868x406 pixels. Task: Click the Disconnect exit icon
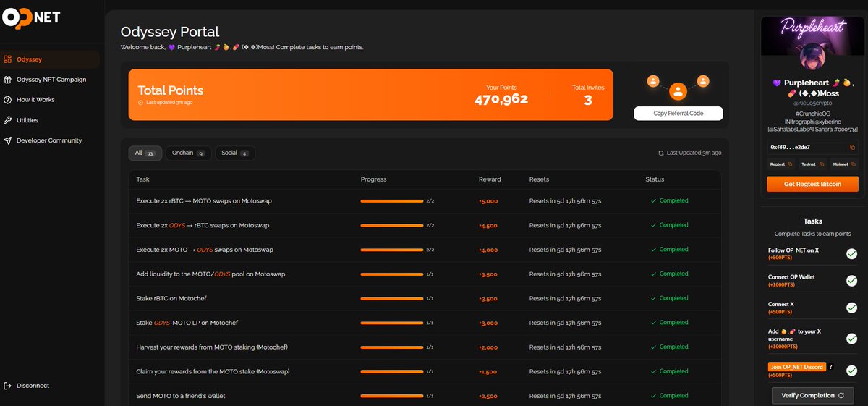coord(7,386)
